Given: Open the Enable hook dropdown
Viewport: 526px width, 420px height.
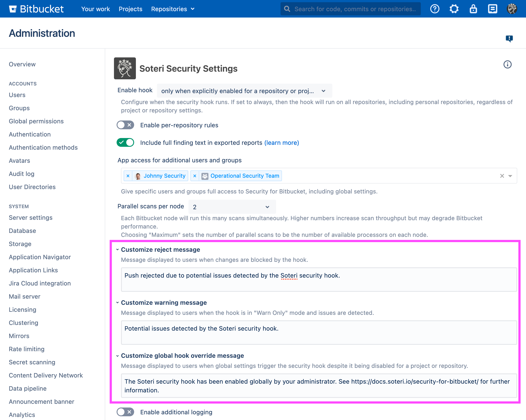Looking at the screenshot, I should coord(244,90).
